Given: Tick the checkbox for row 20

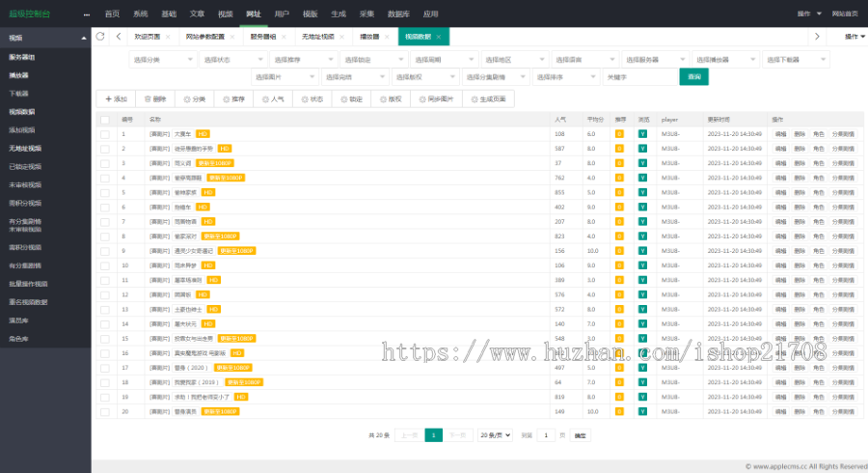Looking at the screenshot, I should point(105,411).
